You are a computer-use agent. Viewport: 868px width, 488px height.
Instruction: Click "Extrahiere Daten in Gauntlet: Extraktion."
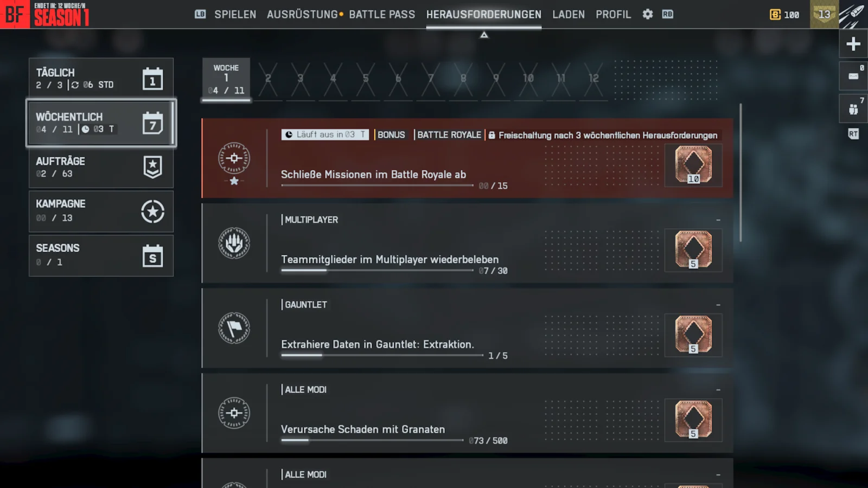point(378,344)
